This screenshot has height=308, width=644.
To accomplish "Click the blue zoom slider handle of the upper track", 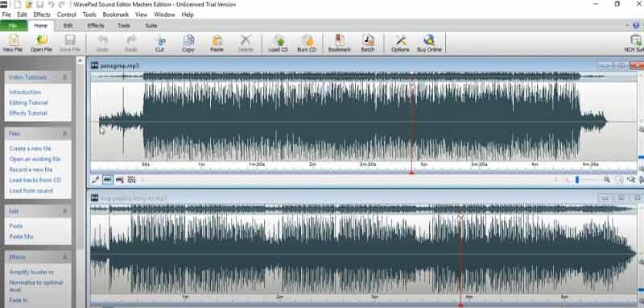I will coord(577,180).
